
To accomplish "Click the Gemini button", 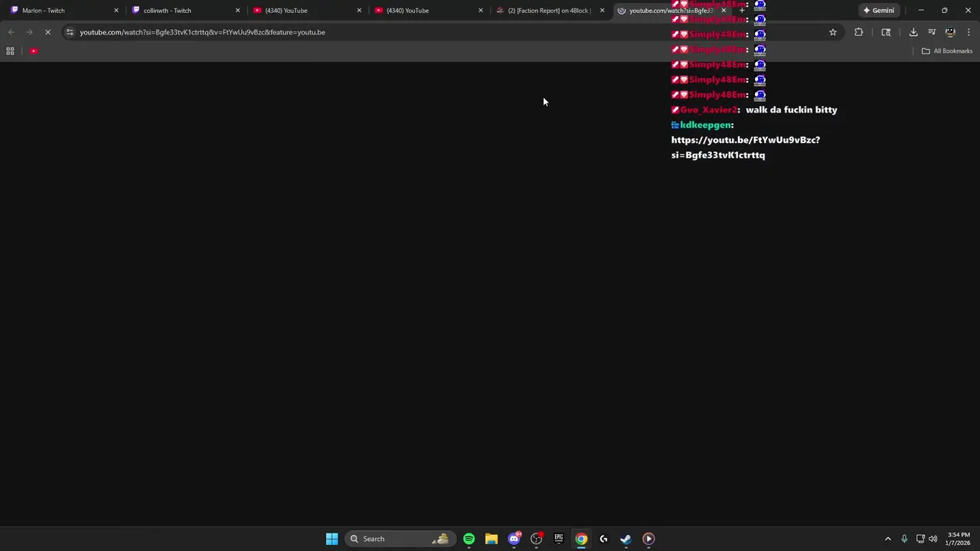I will [x=878, y=11].
